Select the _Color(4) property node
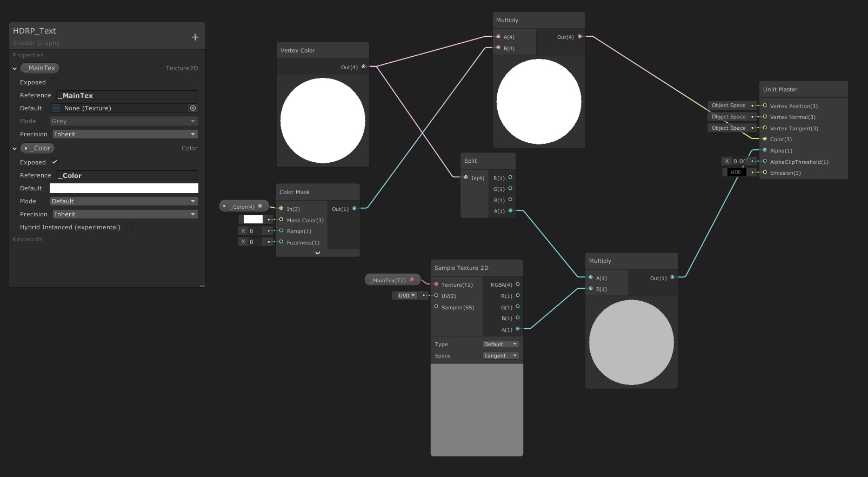This screenshot has width=868, height=477. (243, 206)
